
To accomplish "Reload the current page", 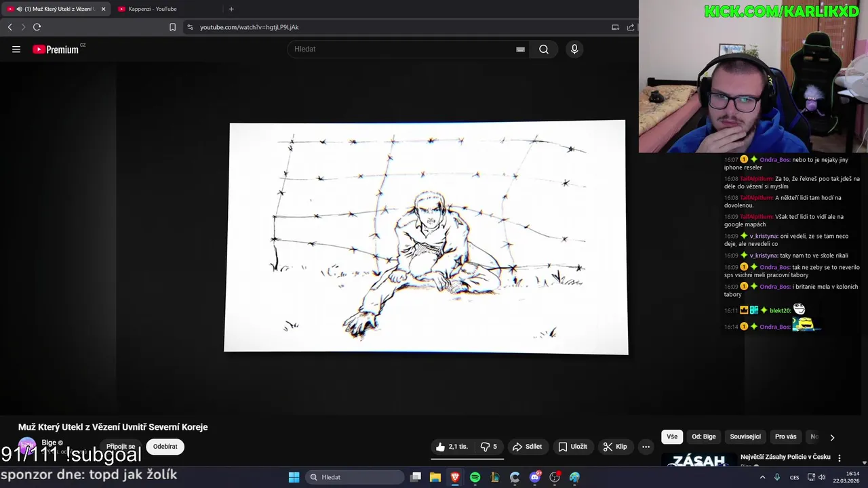I will click(37, 27).
